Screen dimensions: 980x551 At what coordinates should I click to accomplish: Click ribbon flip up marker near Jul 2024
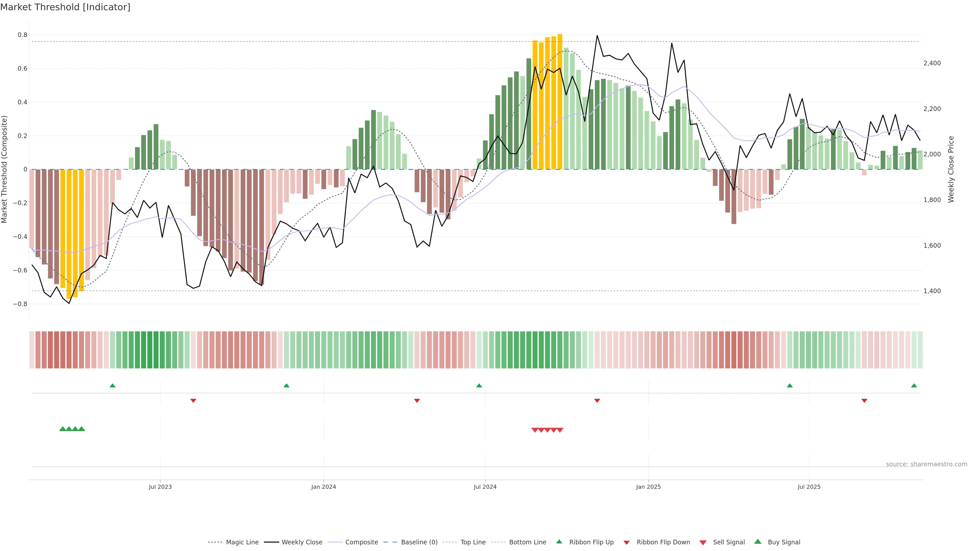tap(479, 386)
